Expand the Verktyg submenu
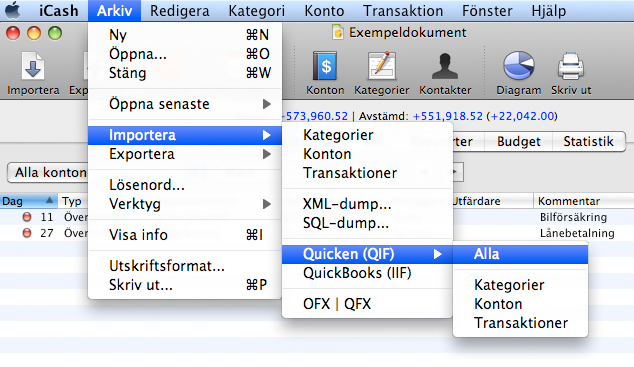Image resolution: width=634 pixels, height=367 pixels. coord(185,204)
